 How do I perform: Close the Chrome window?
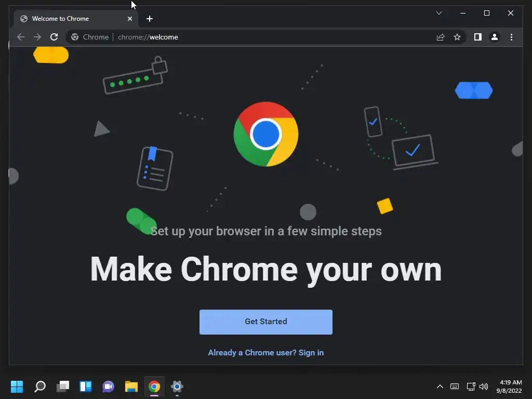511,13
